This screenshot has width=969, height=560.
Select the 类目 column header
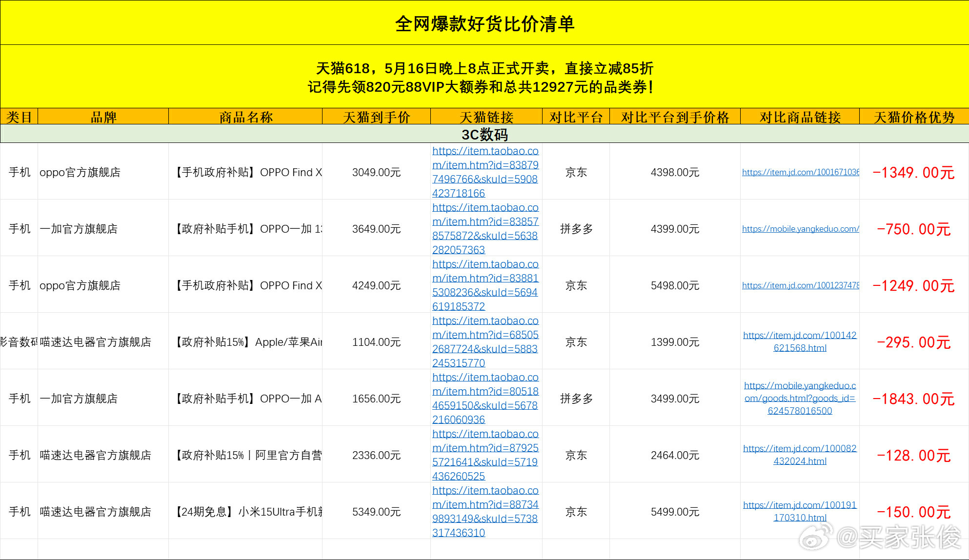point(19,117)
